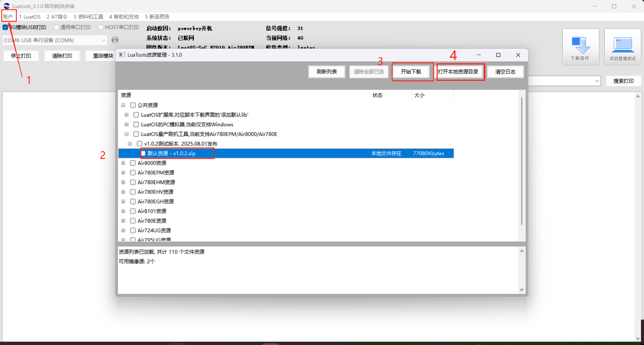Screen dimensions: 644x345
Task: Click the LuaTools资源管理 dialog window icon
Action: pos(122,55)
